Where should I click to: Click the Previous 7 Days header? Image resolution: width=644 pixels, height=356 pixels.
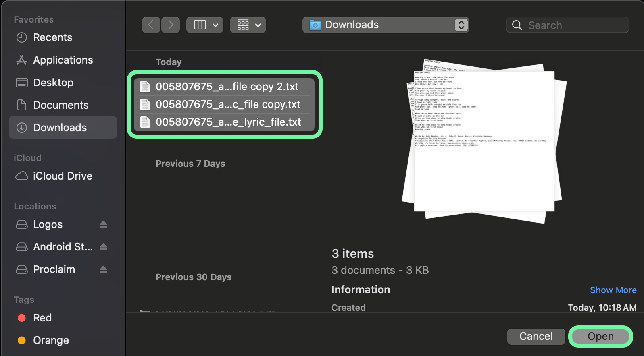pyautogui.click(x=190, y=164)
